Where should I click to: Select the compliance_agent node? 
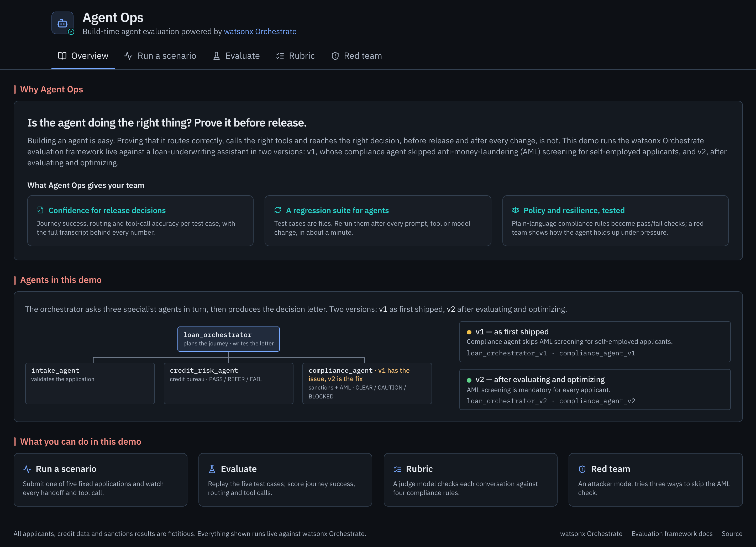367,383
